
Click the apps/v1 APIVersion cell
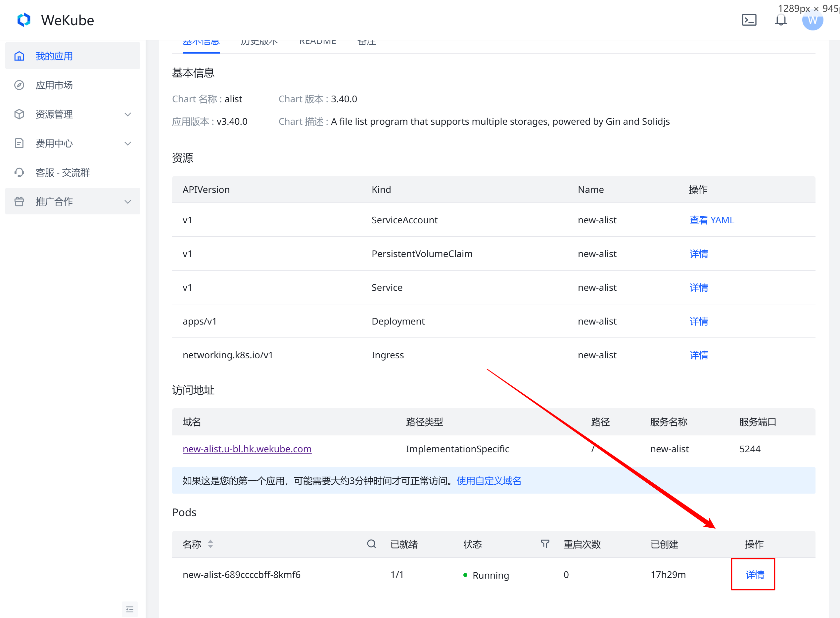pos(200,321)
